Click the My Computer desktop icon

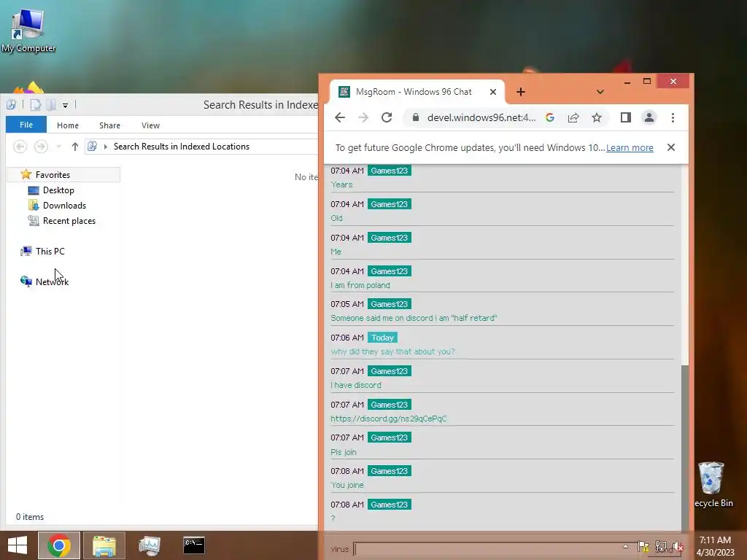pos(28,31)
